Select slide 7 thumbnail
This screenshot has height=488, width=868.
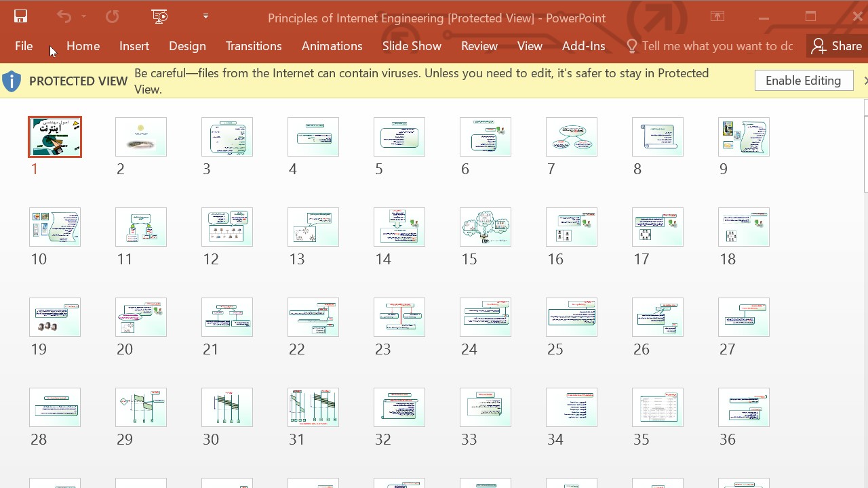pyautogui.click(x=572, y=137)
